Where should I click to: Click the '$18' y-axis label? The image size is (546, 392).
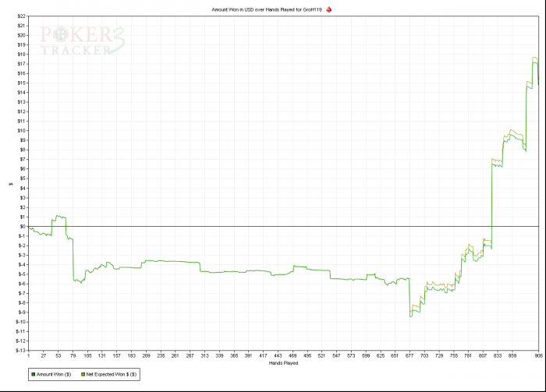[21, 55]
